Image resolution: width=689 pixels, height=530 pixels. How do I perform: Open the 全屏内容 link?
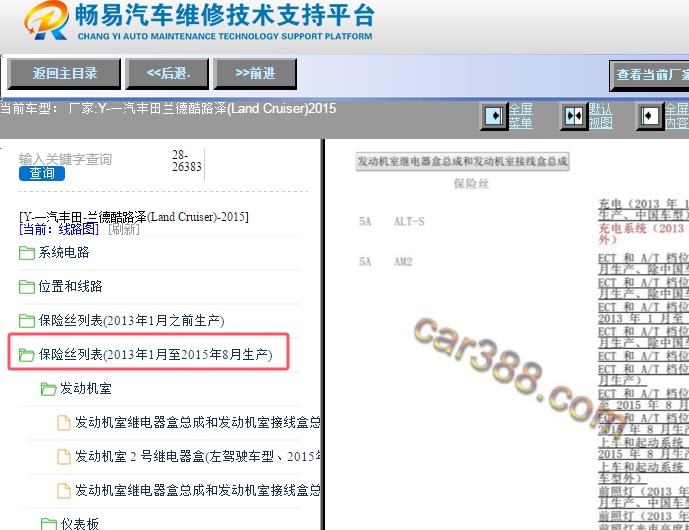click(x=677, y=116)
